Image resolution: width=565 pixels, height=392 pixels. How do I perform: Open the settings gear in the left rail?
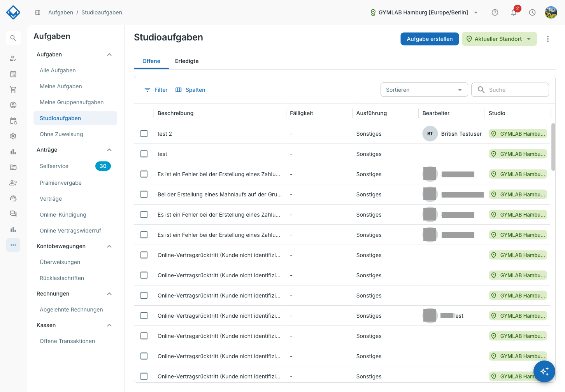point(13,136)
